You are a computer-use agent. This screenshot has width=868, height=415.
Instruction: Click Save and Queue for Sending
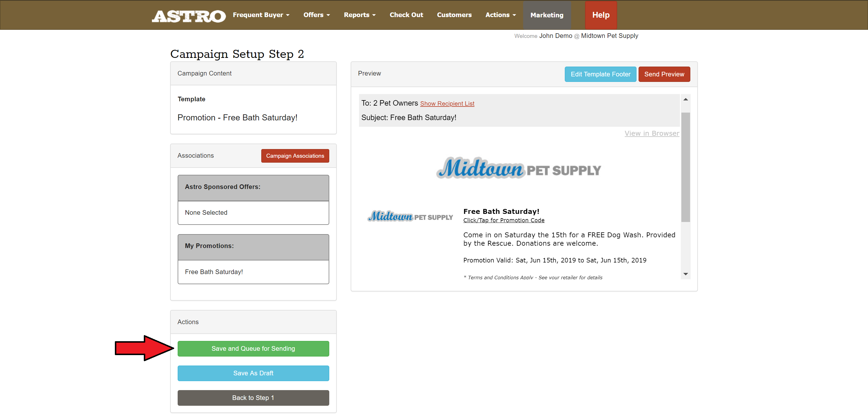[253, 348]
